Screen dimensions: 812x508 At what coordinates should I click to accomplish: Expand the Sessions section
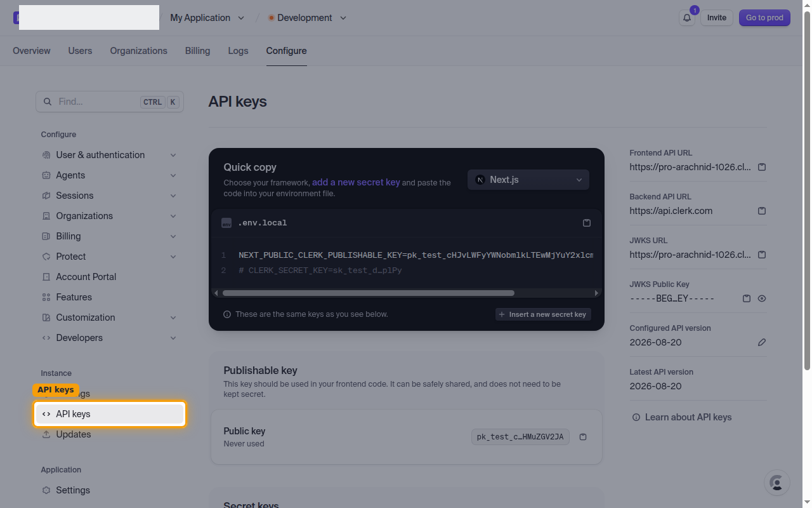coord(109,196)
